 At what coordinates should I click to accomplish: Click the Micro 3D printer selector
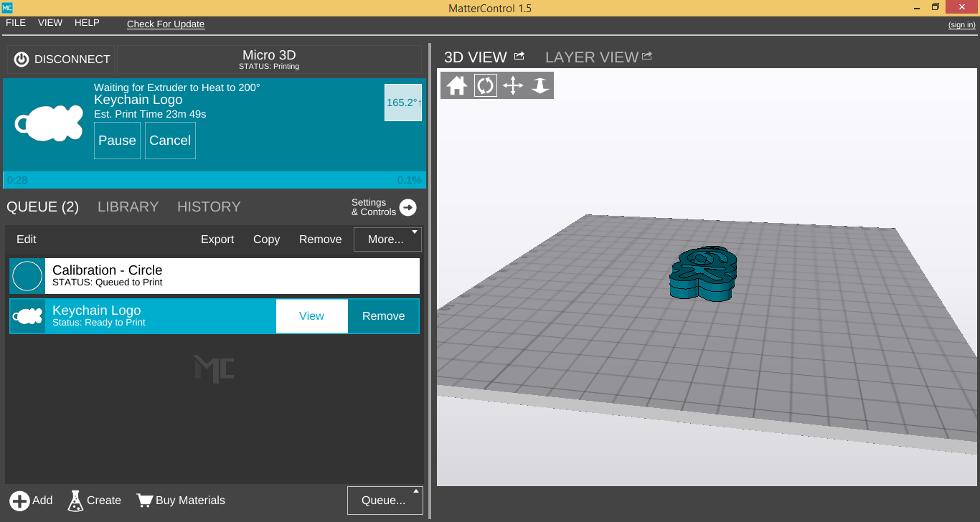(x=269, y=60)
